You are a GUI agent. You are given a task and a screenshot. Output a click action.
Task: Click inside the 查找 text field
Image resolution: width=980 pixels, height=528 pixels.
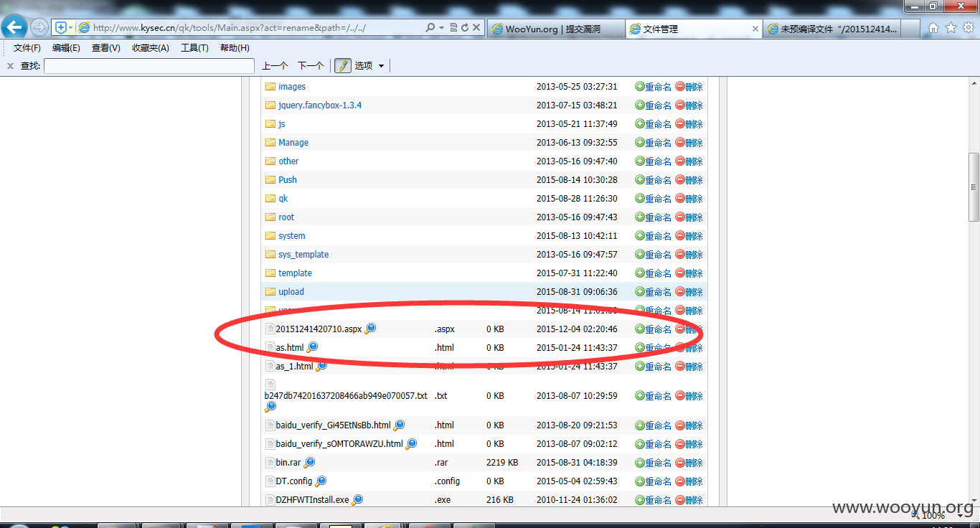click(149, 65)
